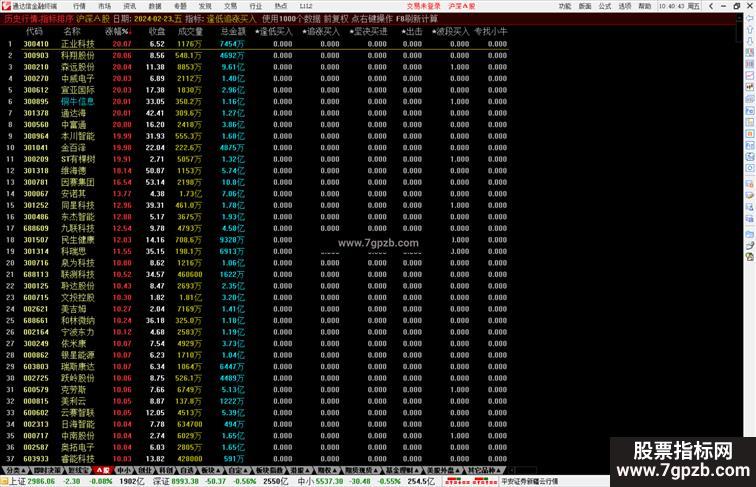Viewport: 756px width, 487px height.
Task: Click the 追涨买入 column header
Action: pyautogui.click(x=321, y=31)
